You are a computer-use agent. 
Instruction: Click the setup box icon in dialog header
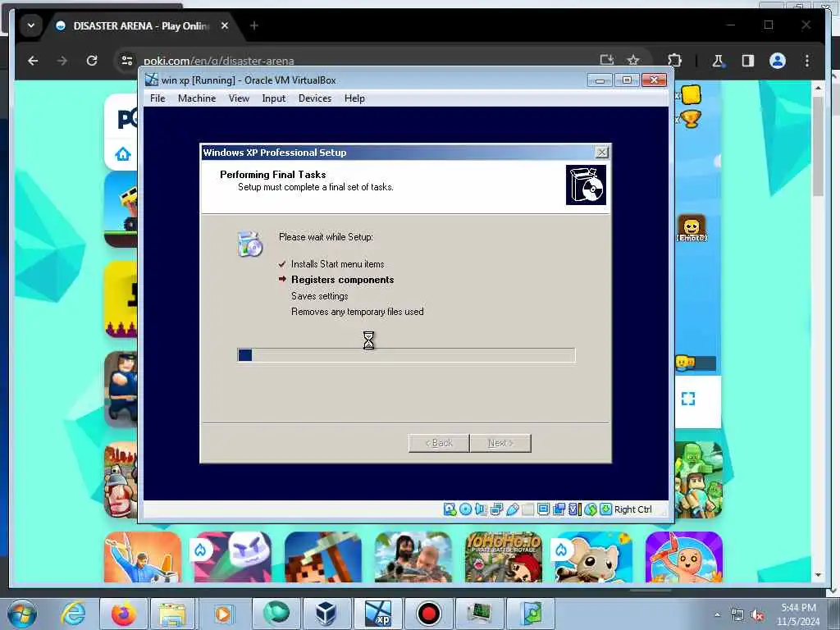point(586,185)
